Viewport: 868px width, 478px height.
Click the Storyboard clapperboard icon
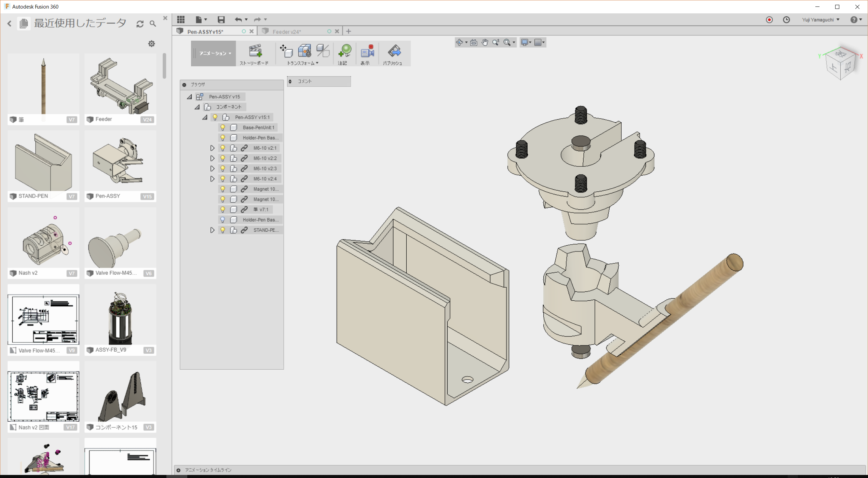click(x=255, y=51)
